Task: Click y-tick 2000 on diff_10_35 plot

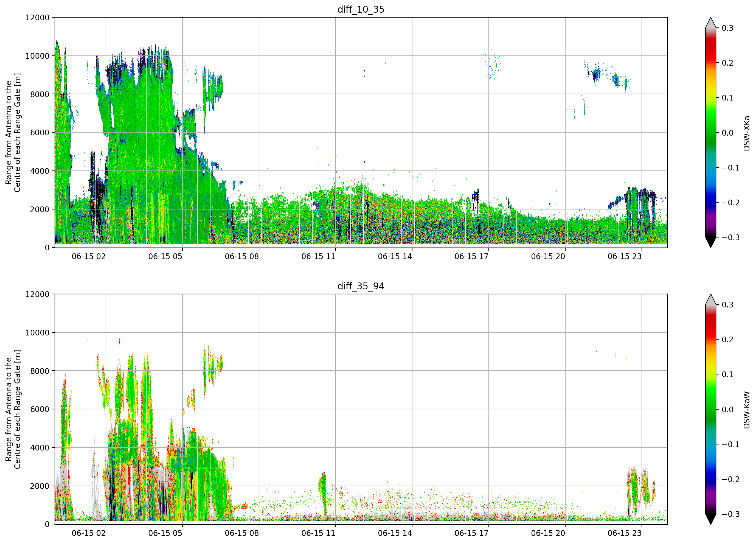Action: [x=40, y=209]
